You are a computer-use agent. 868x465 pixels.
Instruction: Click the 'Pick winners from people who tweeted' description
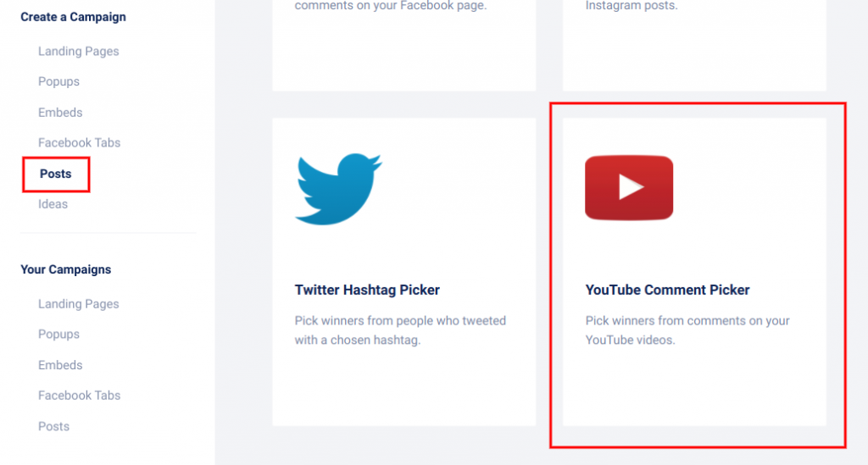[400, 330]
